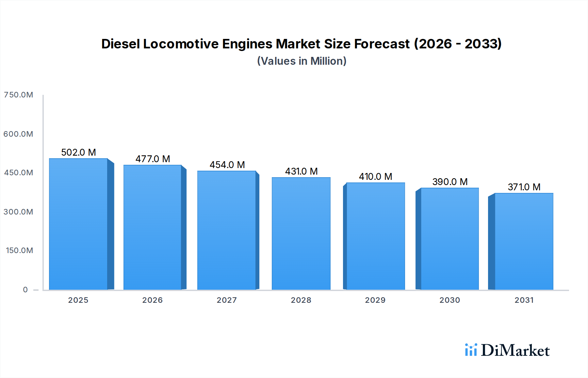The width and height of the screenshot is (588, 378).
Task: Click the 410.0 M data label
Action: click(376, 177)
